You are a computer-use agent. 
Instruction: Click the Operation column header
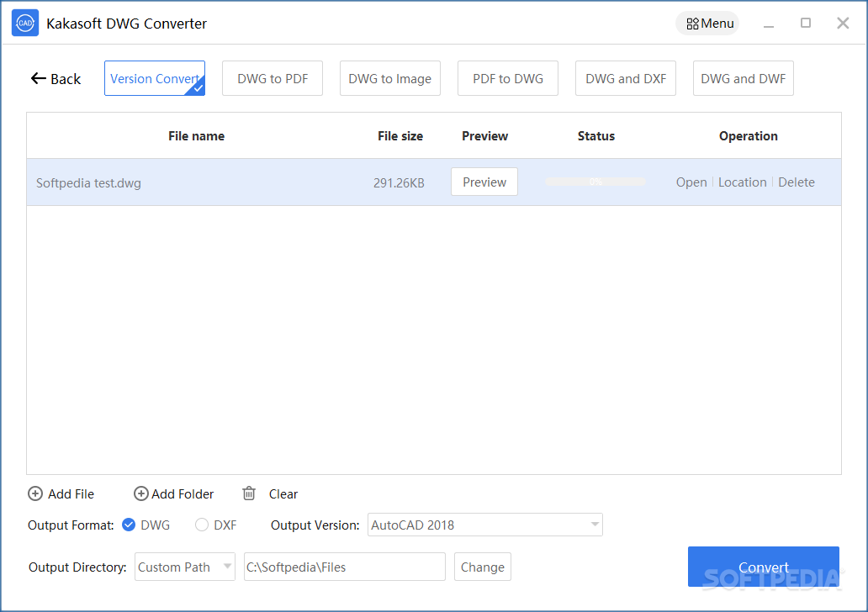(749, 136)
